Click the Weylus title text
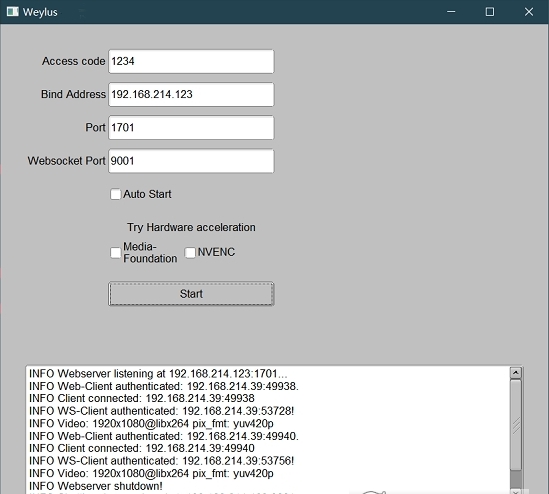Viewport: 549px width, 494px height. [40, 12]
